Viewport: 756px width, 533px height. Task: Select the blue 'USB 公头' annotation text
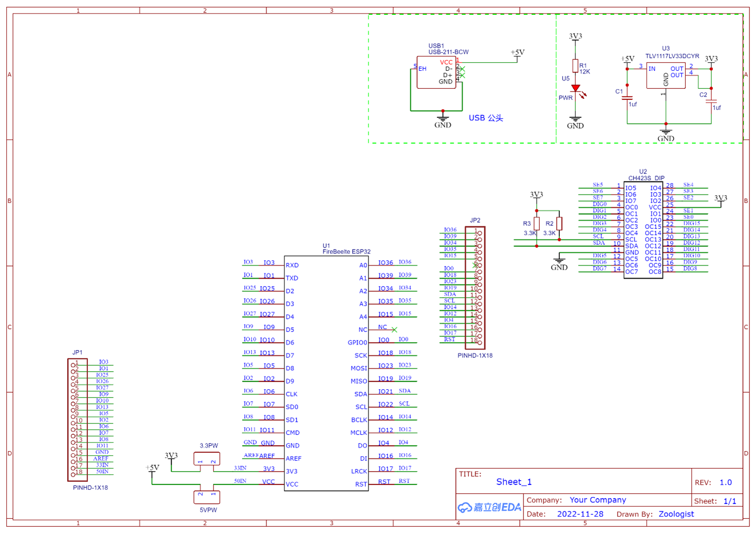486,118
